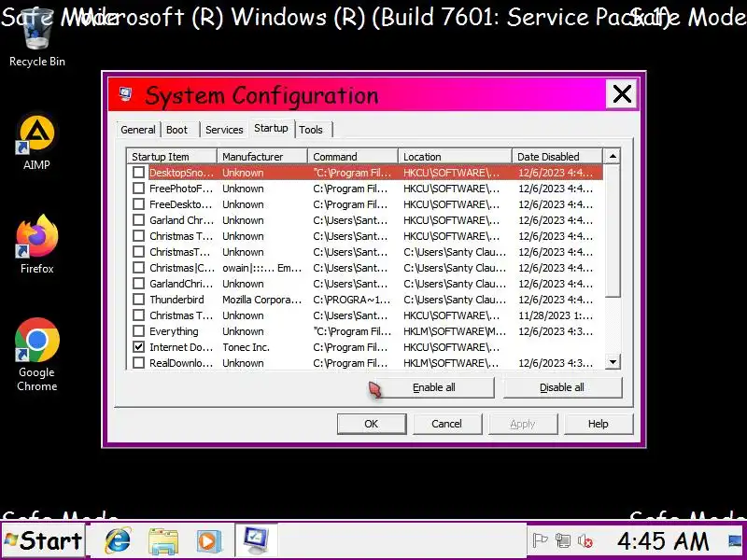This screenshot has width=747, height=560.
Task: Switch to the Tools tab
Action: pyautogui.click(x=311, y=130)
